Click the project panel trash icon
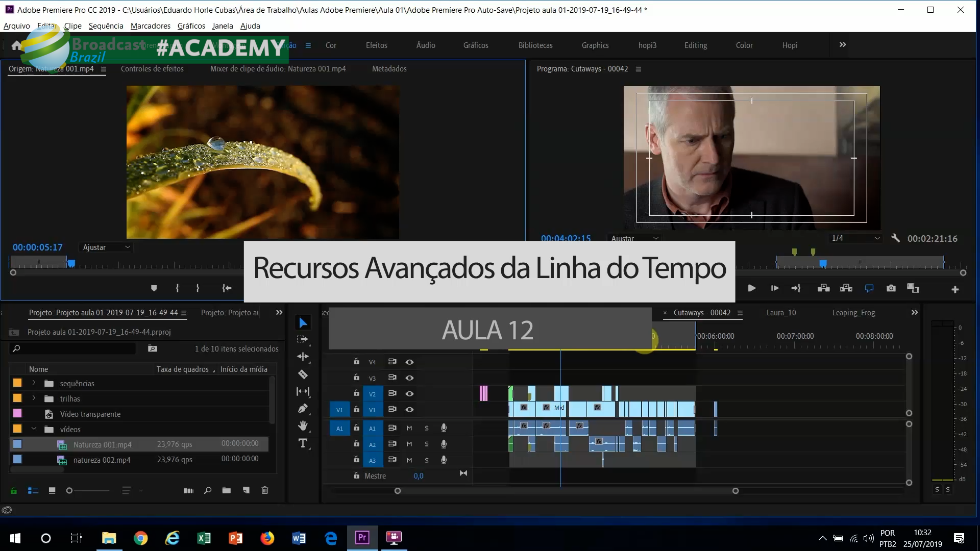The height and width of the screenshot is (551, 980). [264, 490]
